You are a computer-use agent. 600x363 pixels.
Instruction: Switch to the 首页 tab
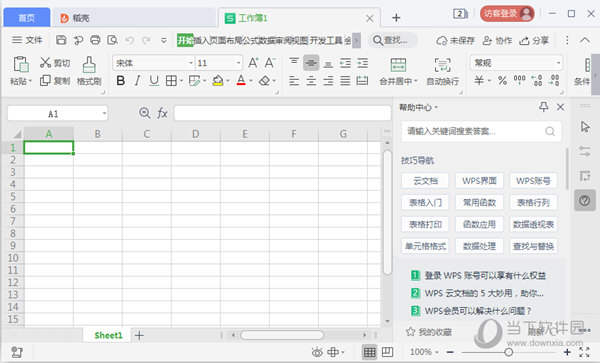pyautogui.click(x=26, y=18)
